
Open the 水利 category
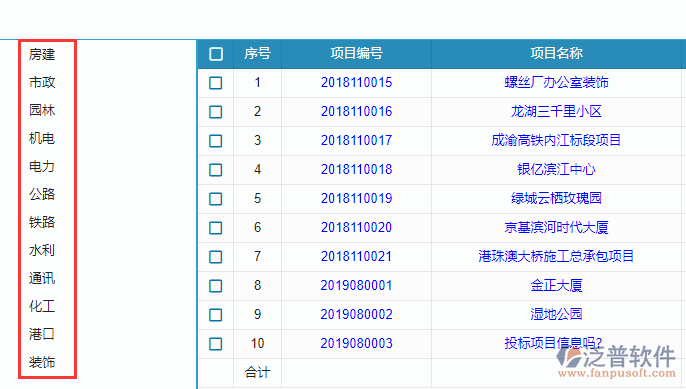click(x=42, y=250)
